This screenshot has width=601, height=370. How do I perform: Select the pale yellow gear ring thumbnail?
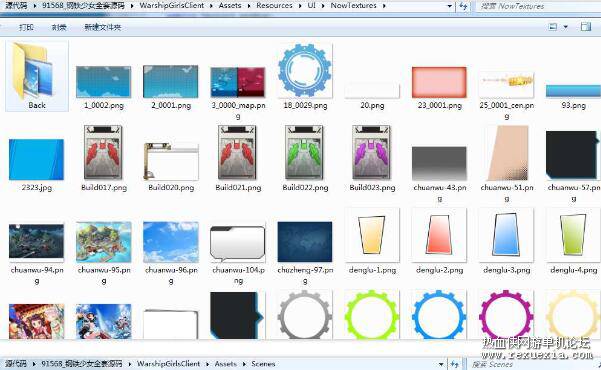[573, 315]
